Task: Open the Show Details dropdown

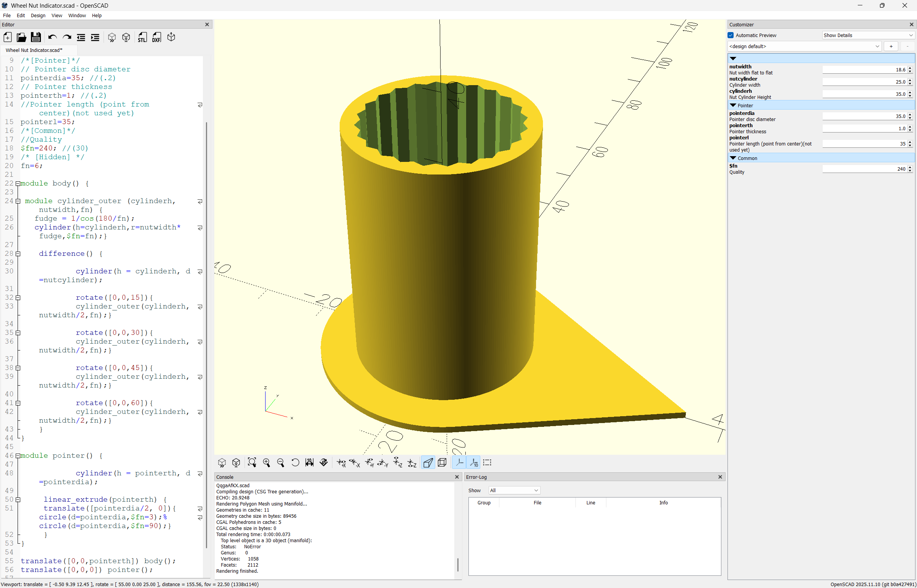Action: tap(868, 35)
